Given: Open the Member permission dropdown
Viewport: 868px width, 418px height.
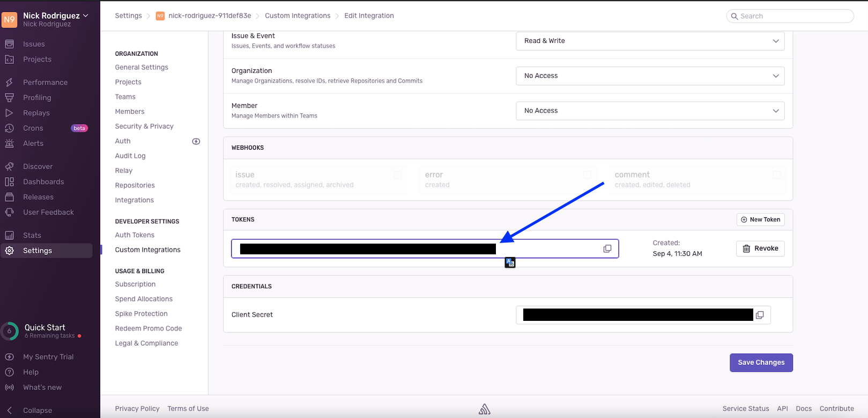Looking at the screenshot, I should pos(650,111).
